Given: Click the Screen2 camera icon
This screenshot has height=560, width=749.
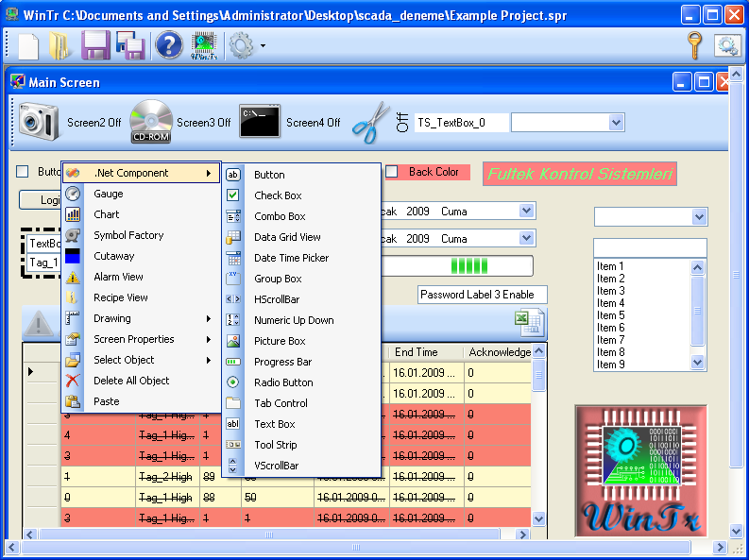Looking at the screenshot, I should click(39, 122).
